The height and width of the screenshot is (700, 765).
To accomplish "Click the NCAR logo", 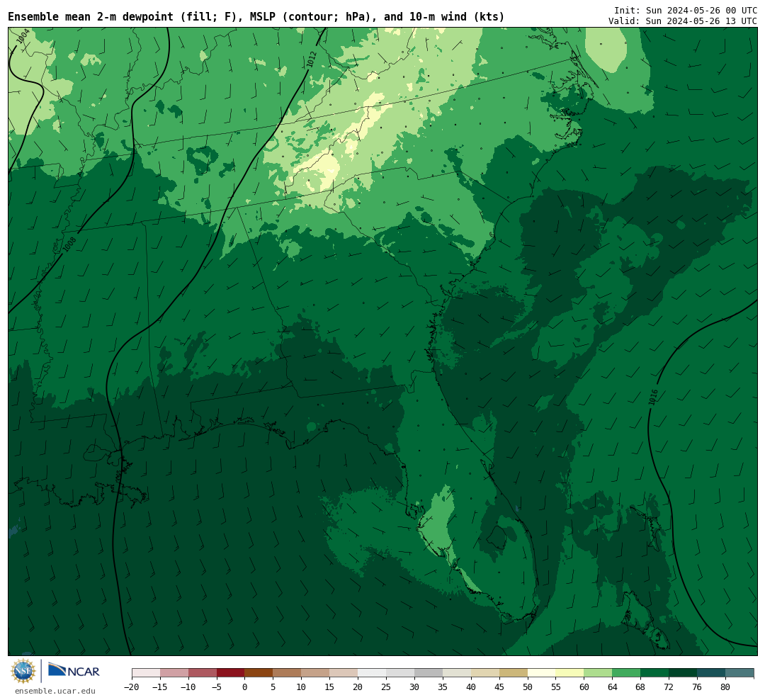I will [x=74, y=671].
